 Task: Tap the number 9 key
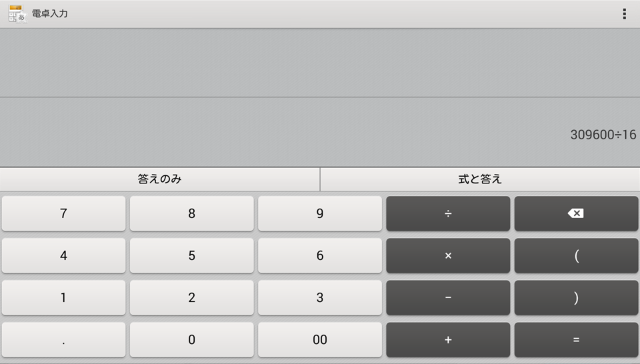coord(319,213)
